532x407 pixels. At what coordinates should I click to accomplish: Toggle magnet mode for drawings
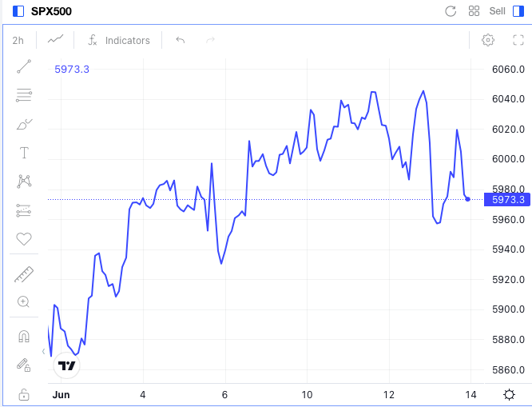coord(24,337)
